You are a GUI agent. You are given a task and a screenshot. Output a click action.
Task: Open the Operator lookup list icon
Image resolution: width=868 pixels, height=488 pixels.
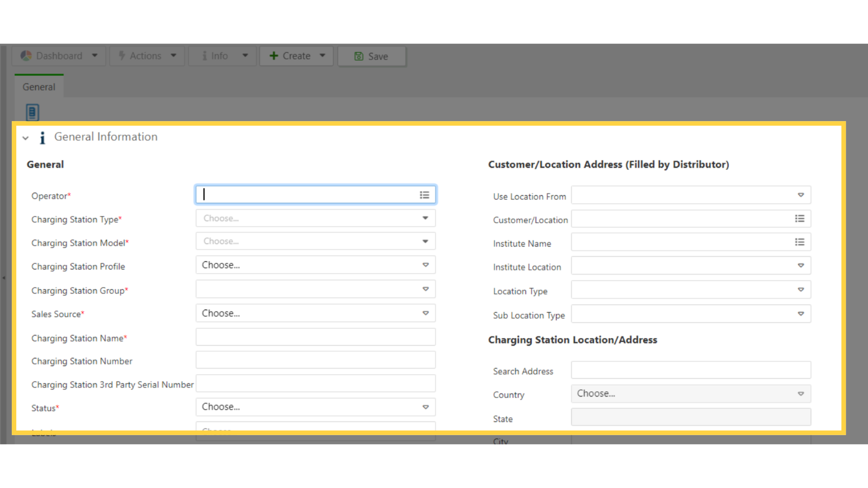425,195
